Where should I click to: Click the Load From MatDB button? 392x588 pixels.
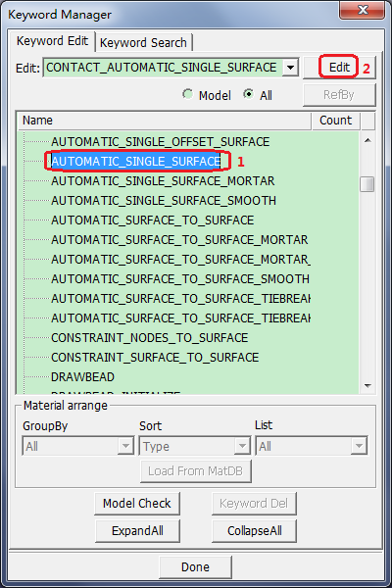point(195,471)
